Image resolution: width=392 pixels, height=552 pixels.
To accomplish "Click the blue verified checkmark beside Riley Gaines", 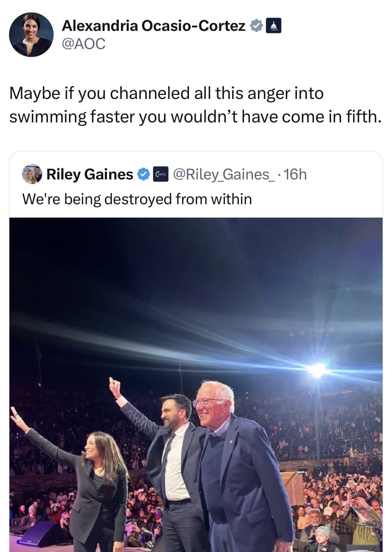I will pyautogui.click(x=143, y=174).
